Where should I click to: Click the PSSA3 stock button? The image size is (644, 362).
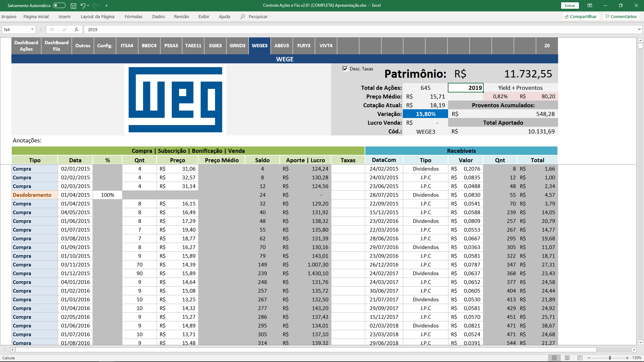pos(171,46)
